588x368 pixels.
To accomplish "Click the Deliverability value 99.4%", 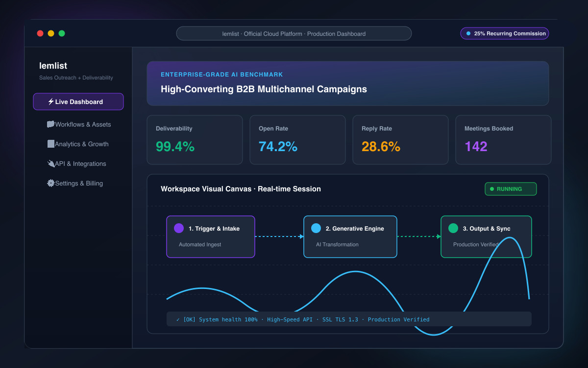I will click(x=175, y=146).
